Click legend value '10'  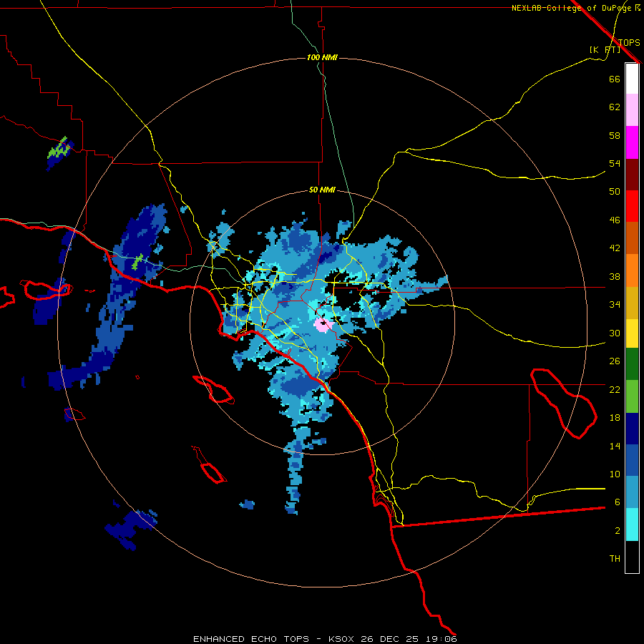[615, 474]
